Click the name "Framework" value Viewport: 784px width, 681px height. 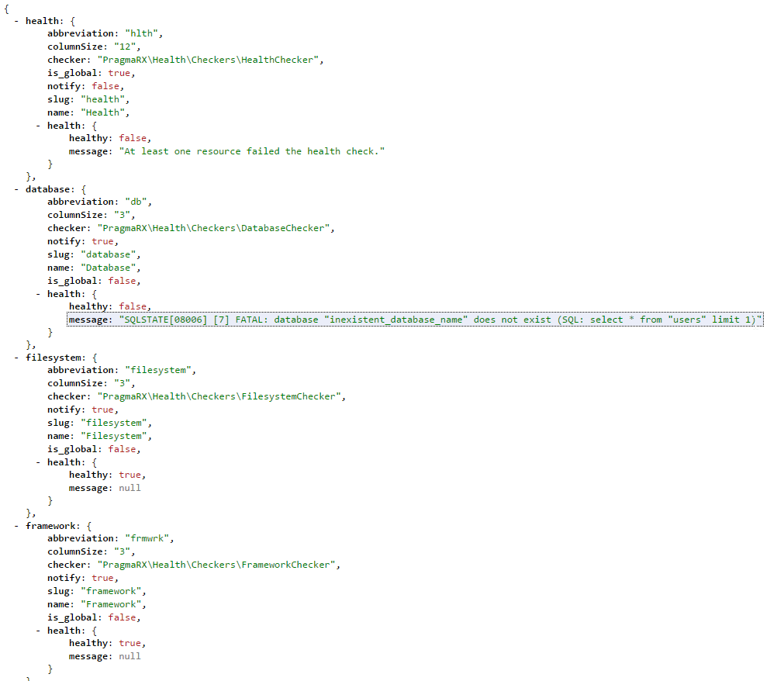111,604
